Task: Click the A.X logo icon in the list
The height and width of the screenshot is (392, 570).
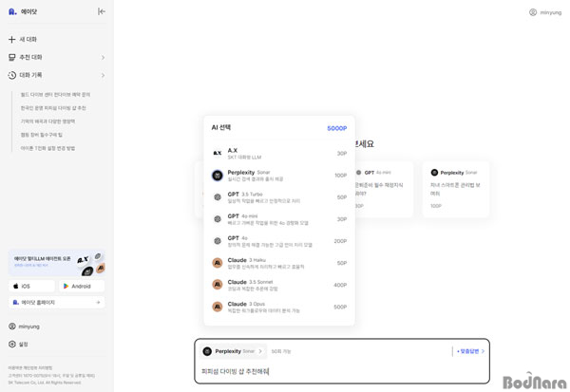Action: 218,154
